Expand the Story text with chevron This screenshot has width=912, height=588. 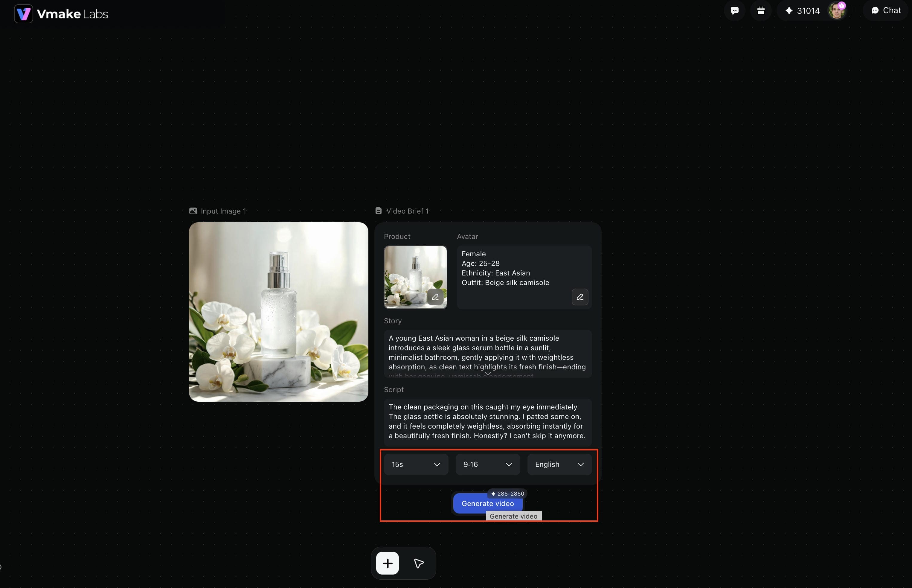point(488,374)
